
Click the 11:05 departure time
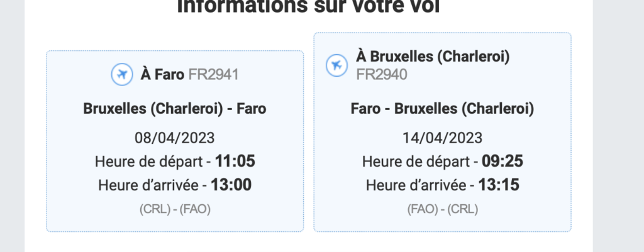[x=235, y=162]
